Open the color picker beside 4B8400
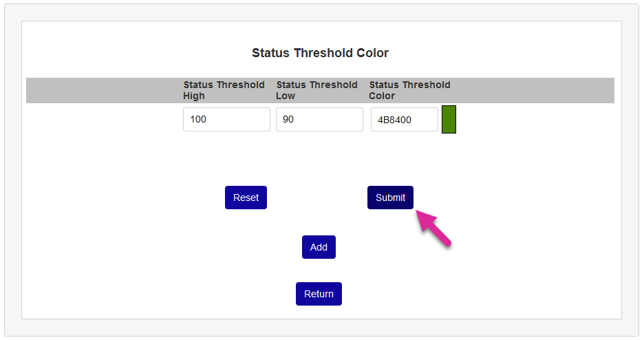This screenshot has height=340, width=644. pyautogui.click(x=449, y=119)
